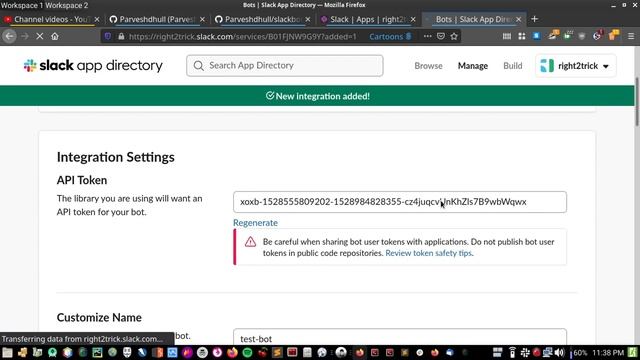The width and height of the screenshot is (640, 360).
Task: Open the file manager icon at taskbar start
Action: point(7,353)
